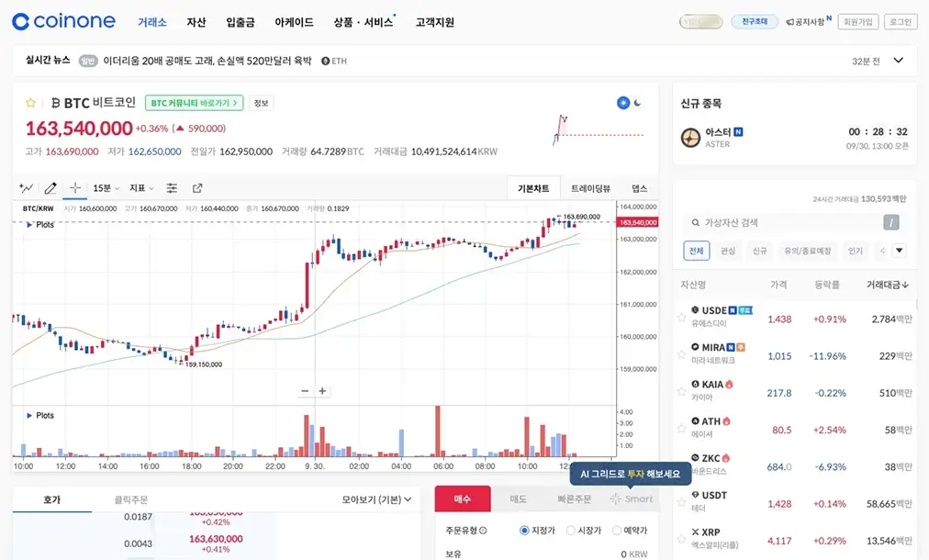This screenshot has height=560, width=929.
Task: Star the USDT row
Action: tap(681, 502)
